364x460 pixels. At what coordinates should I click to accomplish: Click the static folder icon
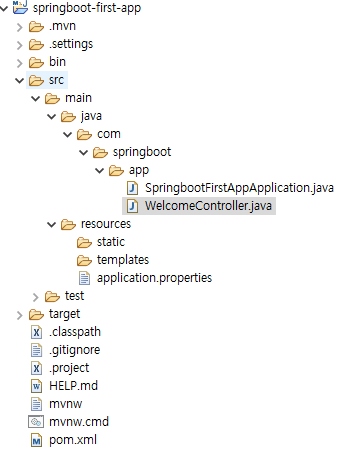tap(84, 242)
